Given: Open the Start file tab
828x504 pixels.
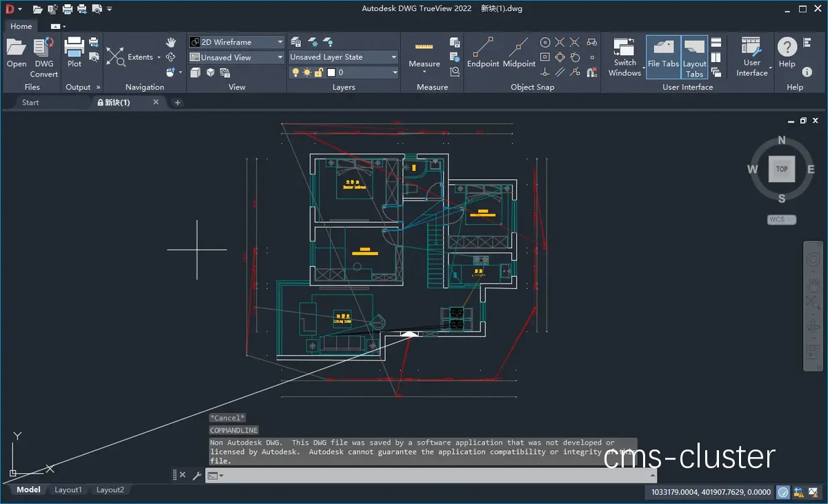Looking at the screenshot, I should pyautogui.click(x=30, y=103).
